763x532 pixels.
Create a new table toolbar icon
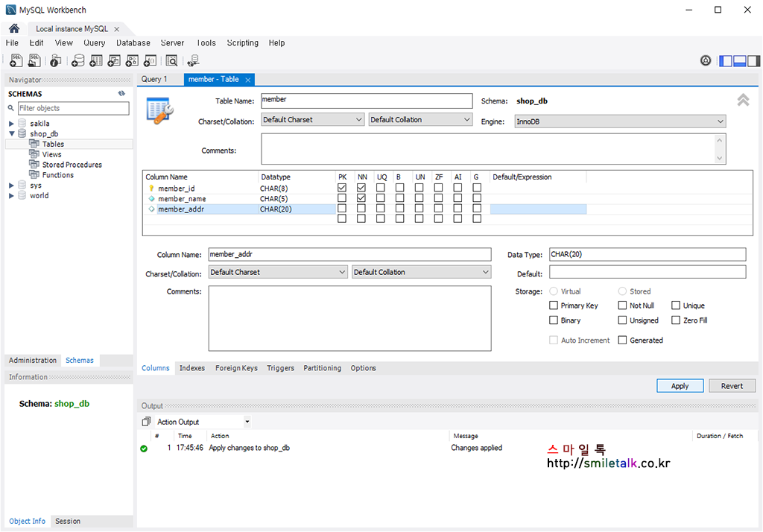point(96,60)
